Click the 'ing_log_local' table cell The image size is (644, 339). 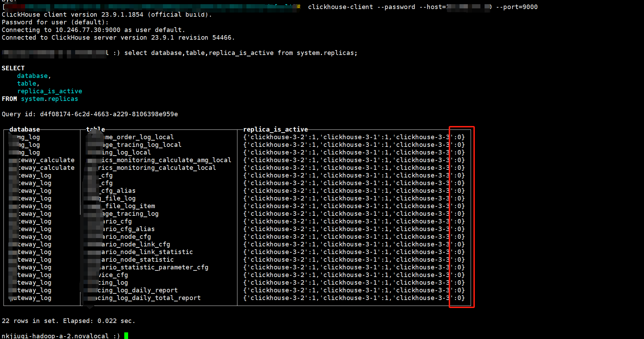(x=126, y=152)
